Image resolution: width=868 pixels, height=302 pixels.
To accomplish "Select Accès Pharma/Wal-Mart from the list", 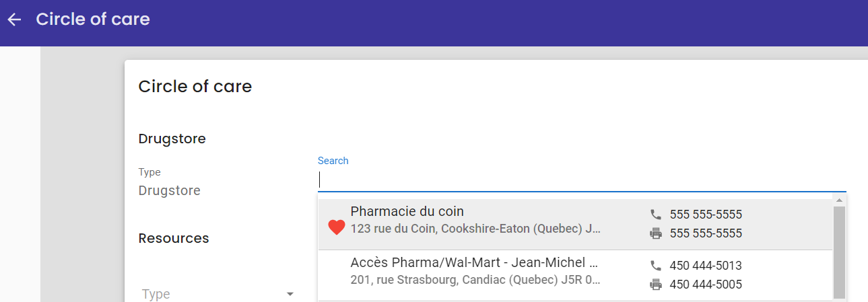I will coord(575,275).
